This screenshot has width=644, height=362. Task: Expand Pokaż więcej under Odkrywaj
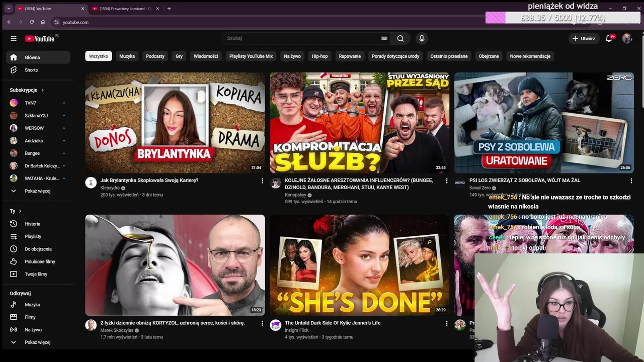tap(38, 342)
